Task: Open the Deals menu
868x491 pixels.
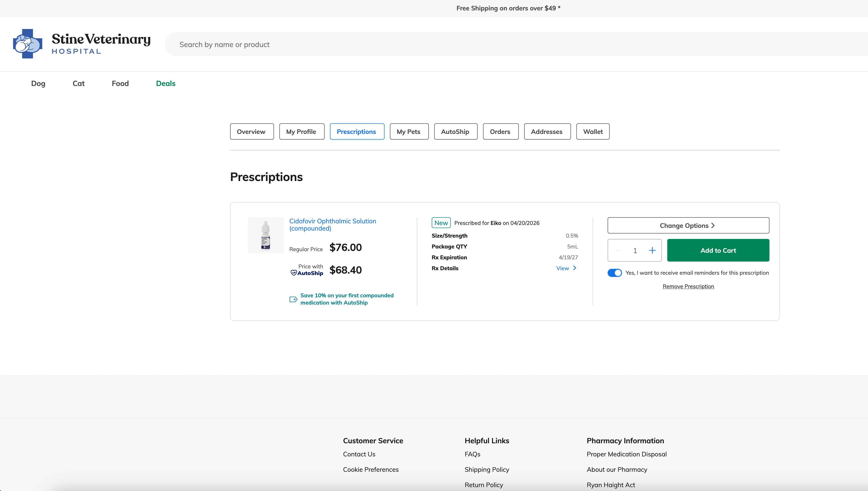Action: point(165,83)
